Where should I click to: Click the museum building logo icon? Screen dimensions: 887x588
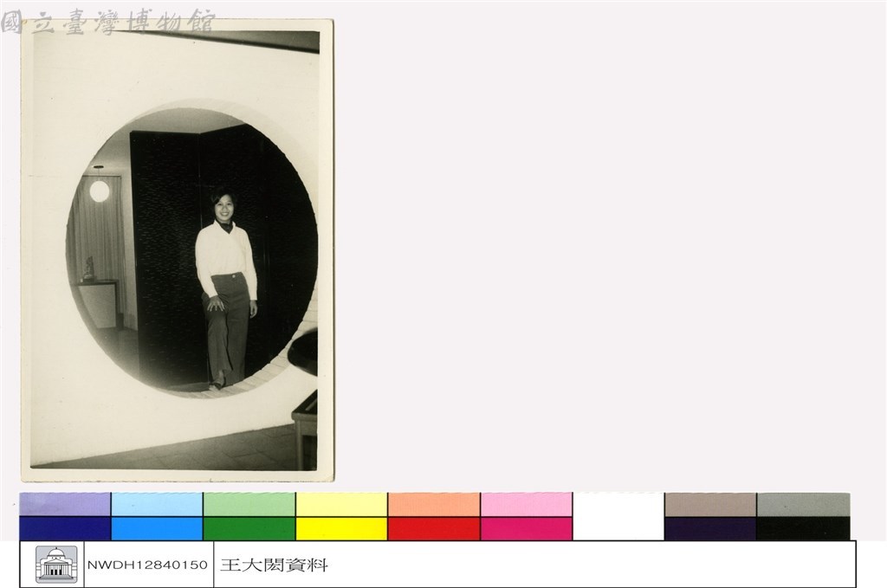click(x=55, y=564)
